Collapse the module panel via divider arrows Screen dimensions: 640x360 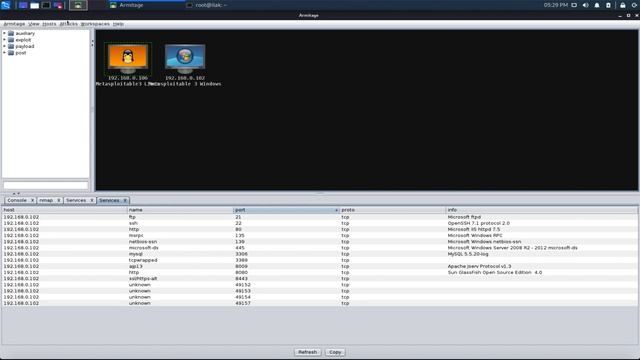pyautogui.click(x=92, y=42)
